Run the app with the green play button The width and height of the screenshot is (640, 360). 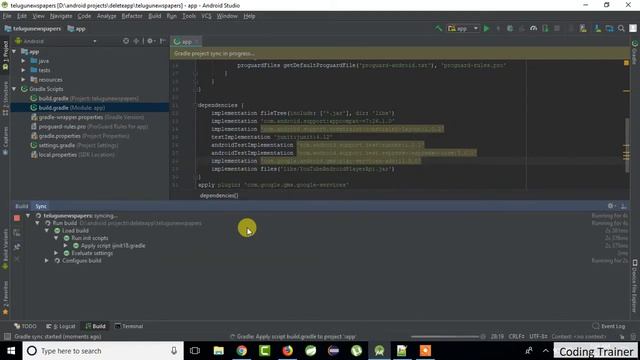(x=487, y=29)
